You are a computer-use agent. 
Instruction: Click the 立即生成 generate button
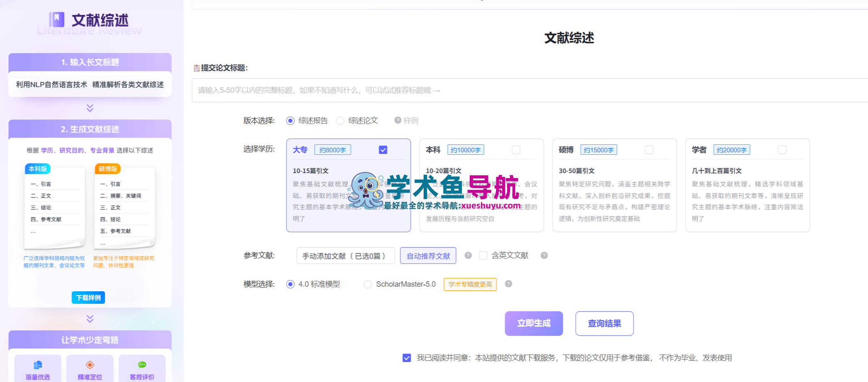point(533,323)
